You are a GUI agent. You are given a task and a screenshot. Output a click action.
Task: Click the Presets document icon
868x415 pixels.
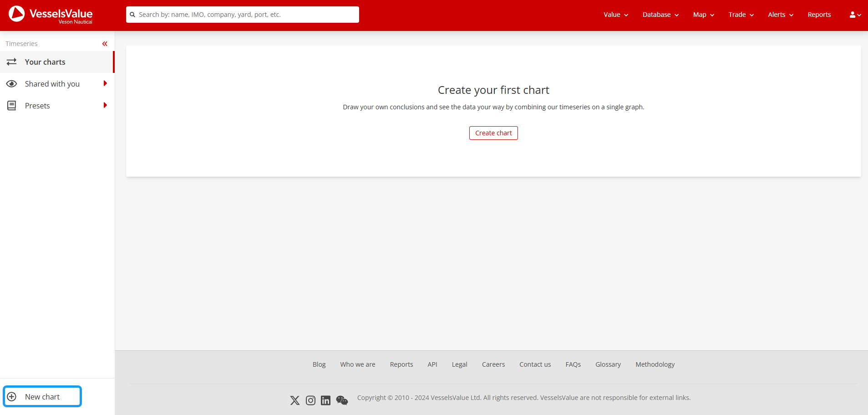[x=12, y=105]
